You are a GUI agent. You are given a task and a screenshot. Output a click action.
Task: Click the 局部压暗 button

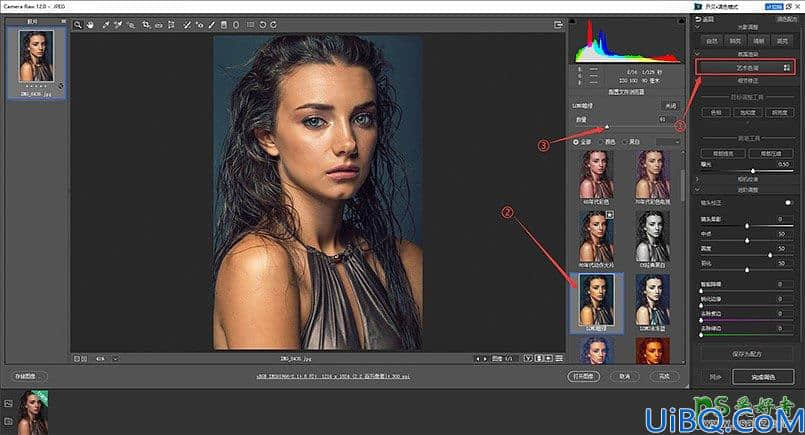point(771,154)
